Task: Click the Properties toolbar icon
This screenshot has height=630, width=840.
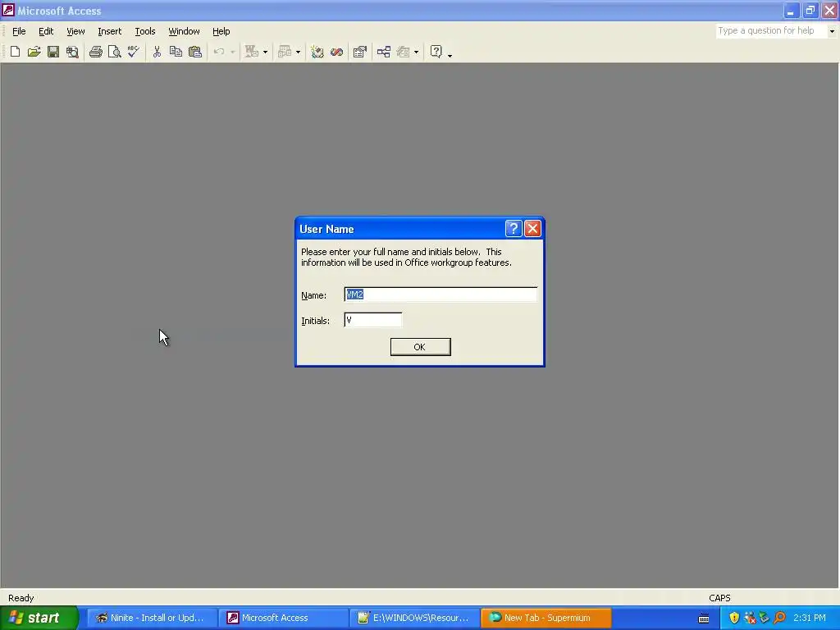Action: pos(360,52)
